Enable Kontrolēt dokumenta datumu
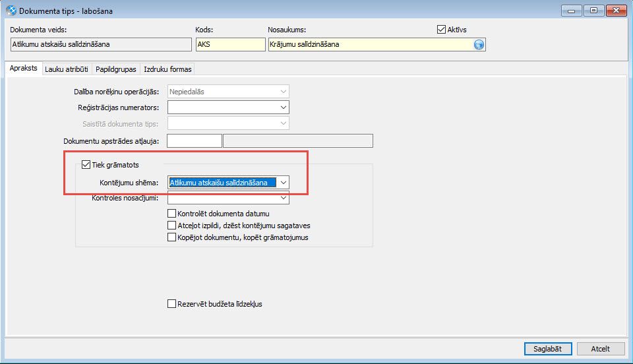This screenshot has width=633, height=364. click(x=171, y=214)
